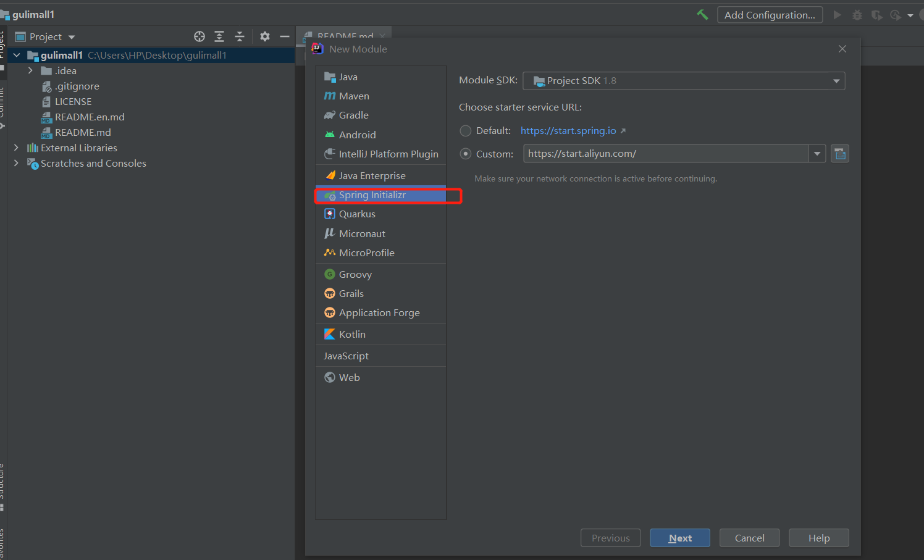The image size is (924, 560).
Task: Select Java Enterprise module type
Action: click(380, 175)
